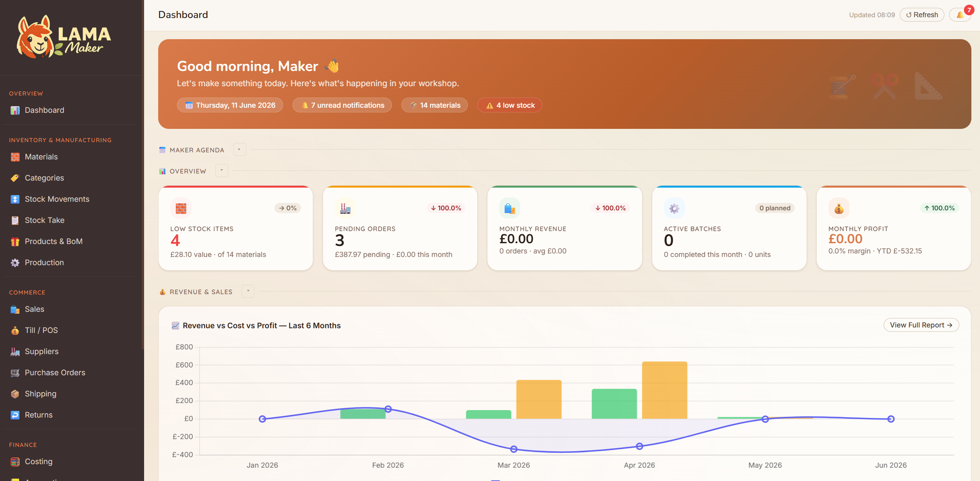The height and width of the screenshot is (481, 980).
Task: Click the Materials bricks icon
Action: [x=15, y=157]
